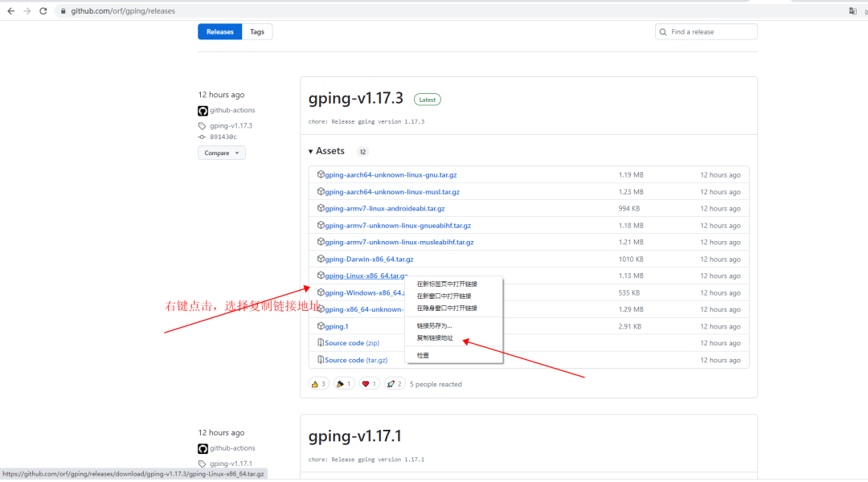
Task: Open the translate page icon
Action: click(853, 11)
